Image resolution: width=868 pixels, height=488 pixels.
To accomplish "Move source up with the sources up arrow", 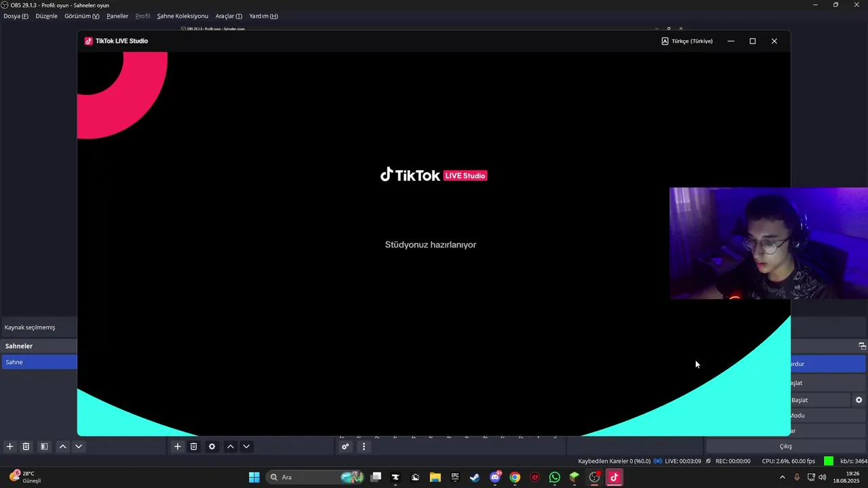I will pyautogui.click(x=231, y=447).
